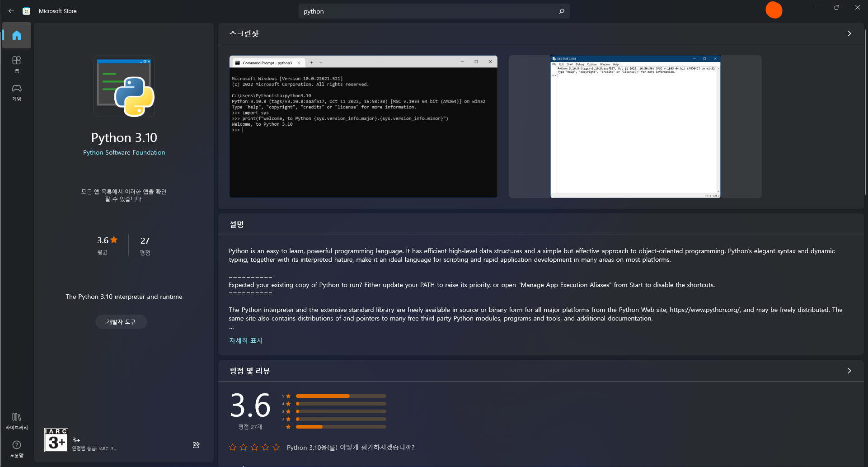Click the Share icon for Python 3.10
Image resolution: width=868 pixels, height=467 pixels.
click(x=196, y=445)
